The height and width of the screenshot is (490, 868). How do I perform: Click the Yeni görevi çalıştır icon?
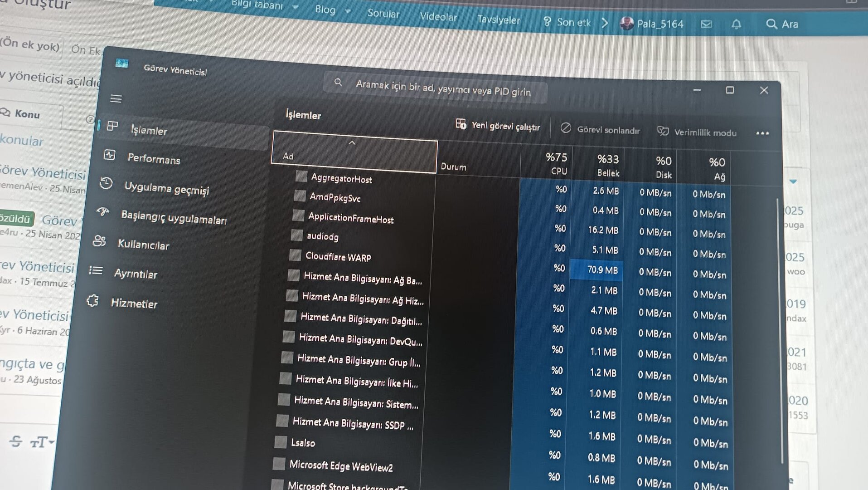tap(461, 124)
